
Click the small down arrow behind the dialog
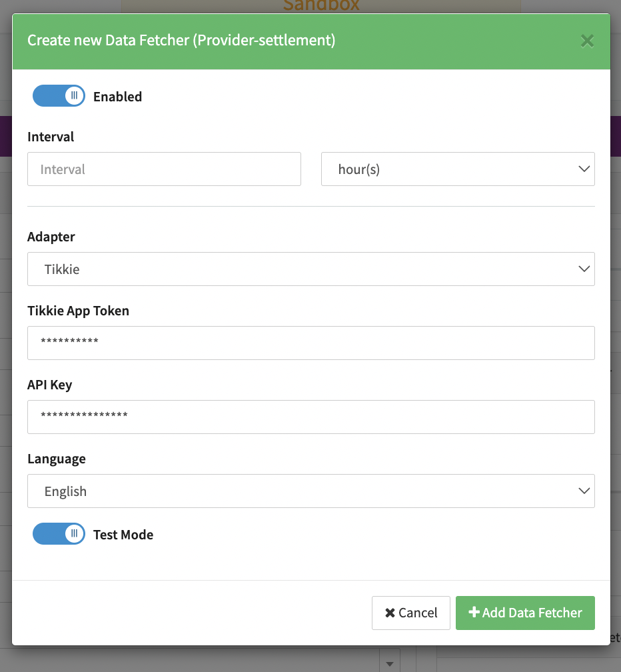(x=390, y=663)
